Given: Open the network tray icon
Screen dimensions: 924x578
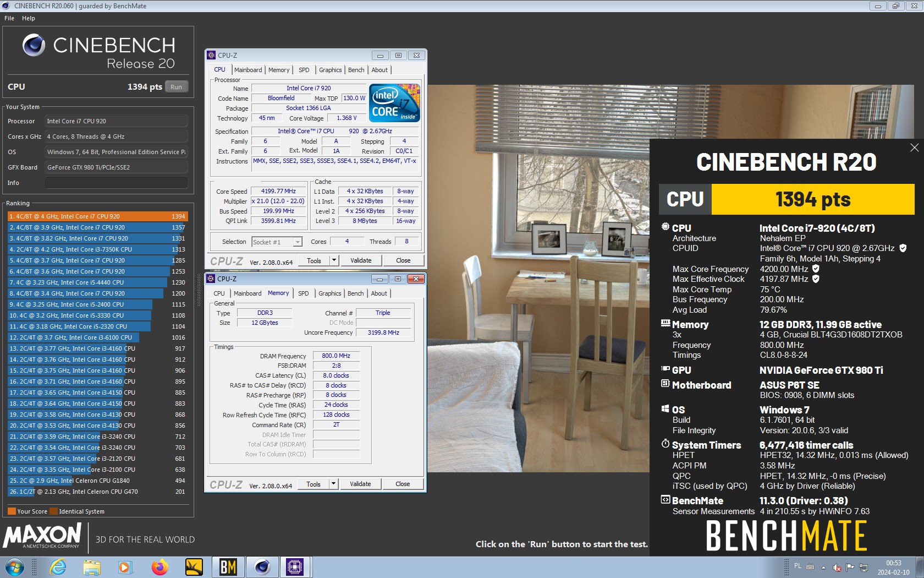Looking at the screenshot, I should point(864,568).
